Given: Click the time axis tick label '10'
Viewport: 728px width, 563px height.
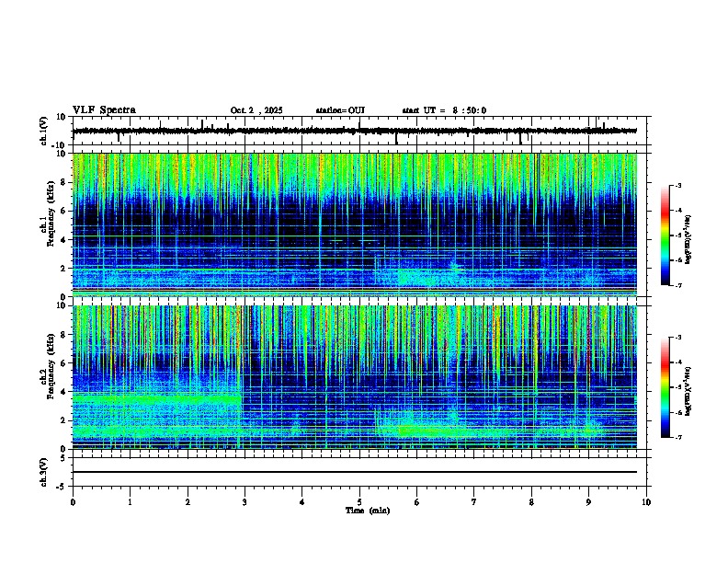Looking at the screenshot, I should [x=646, y=502].
